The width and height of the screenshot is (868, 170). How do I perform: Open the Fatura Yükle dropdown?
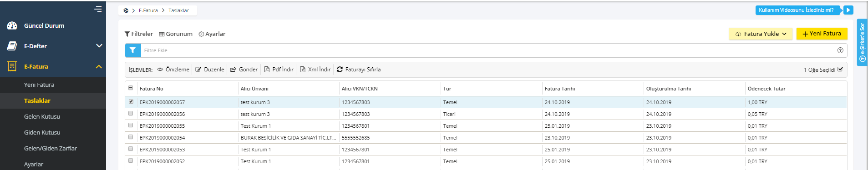tap(761, 34)
